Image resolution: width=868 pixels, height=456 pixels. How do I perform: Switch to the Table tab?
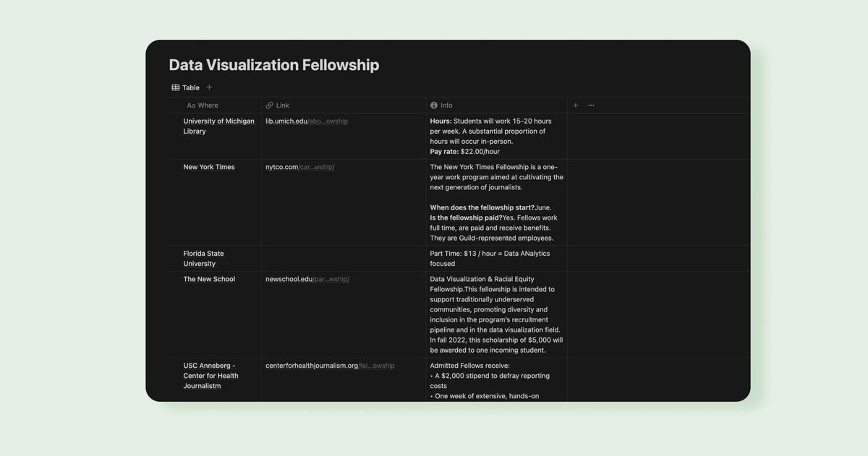click(191, 87)
